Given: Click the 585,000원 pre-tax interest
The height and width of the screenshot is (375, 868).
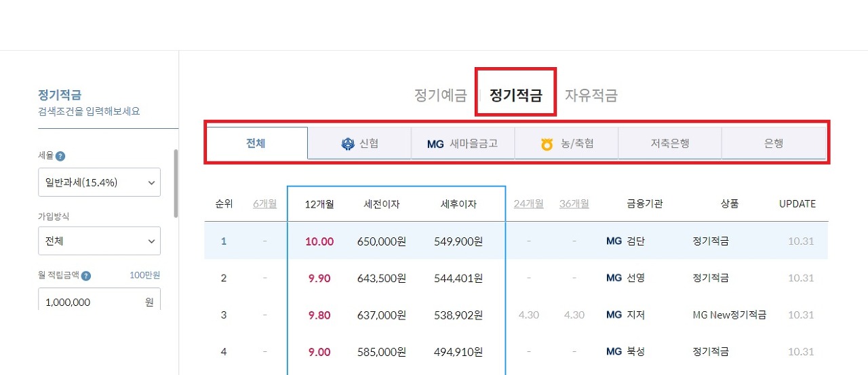Looking at the screenshot, I should tap(382, 352).
